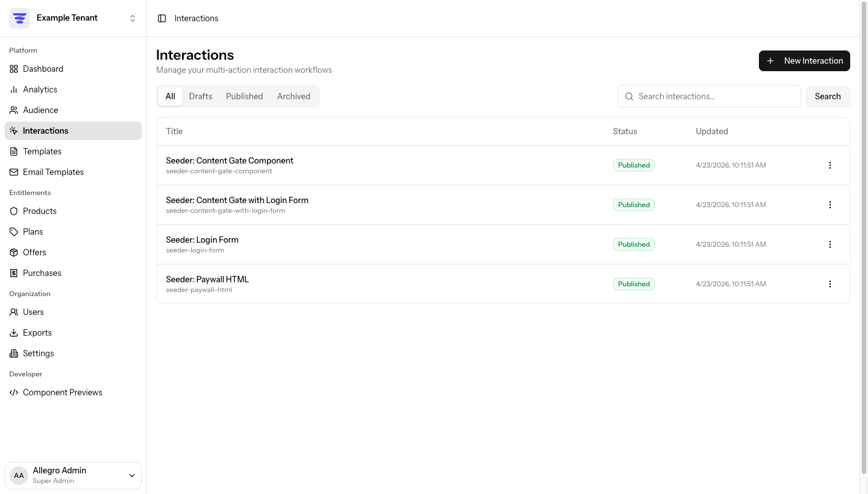
Task: Select the Audience people icon
Action: click(x=14, y=110)
